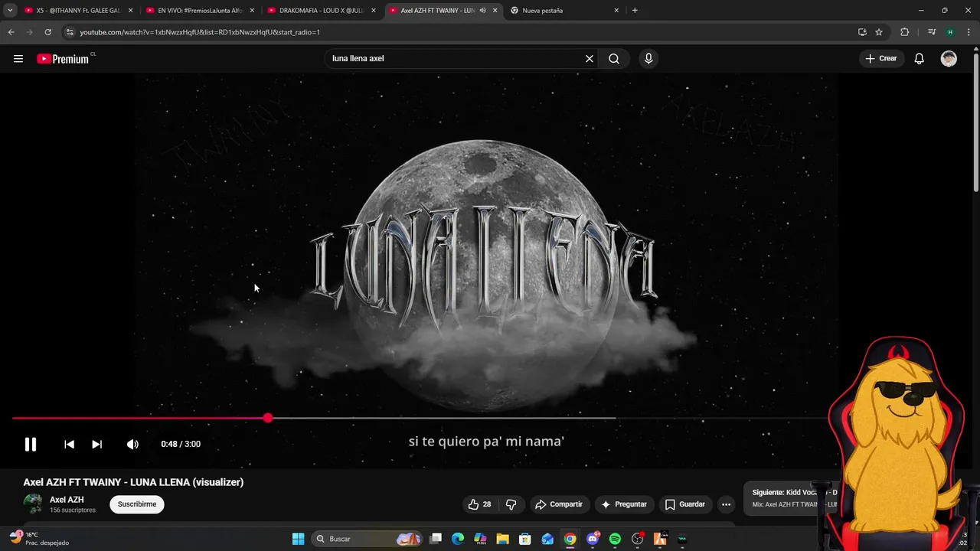
Task: Open the weather widget showing 16°C
Action: (x=38, y=539)
